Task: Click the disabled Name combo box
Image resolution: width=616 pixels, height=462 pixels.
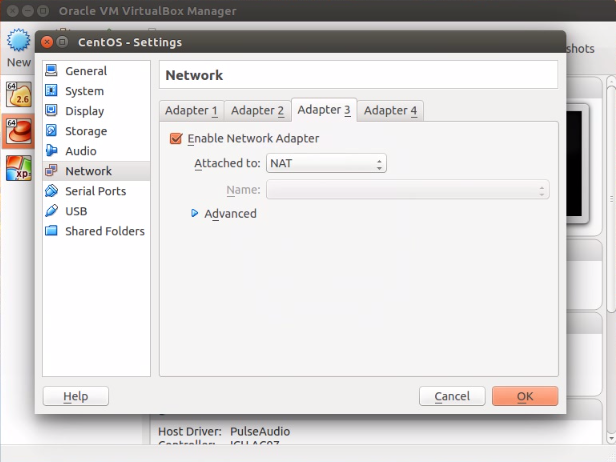Action: [x=407, y=190]
